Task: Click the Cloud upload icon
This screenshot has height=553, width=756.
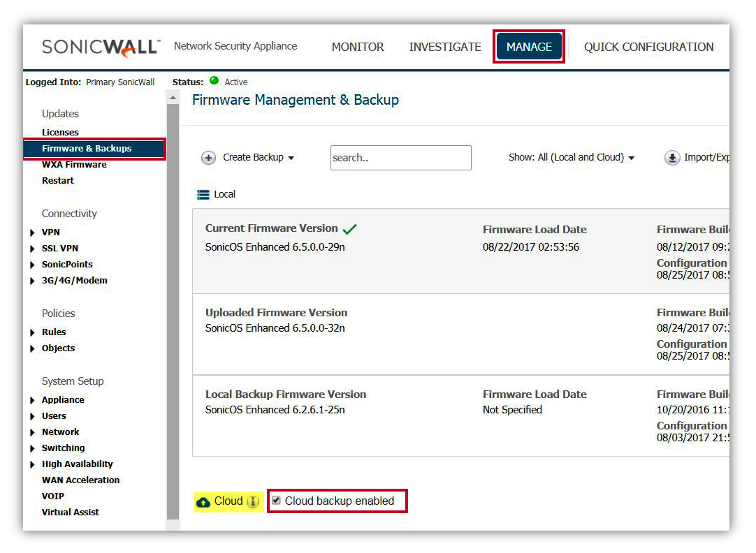Action: 203,502
